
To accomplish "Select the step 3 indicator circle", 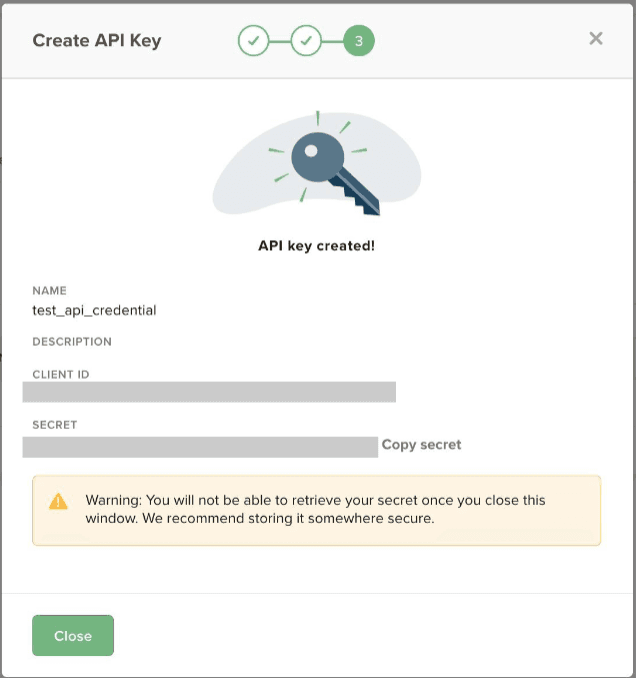I will pyautogui.click(x=358, y=41).
